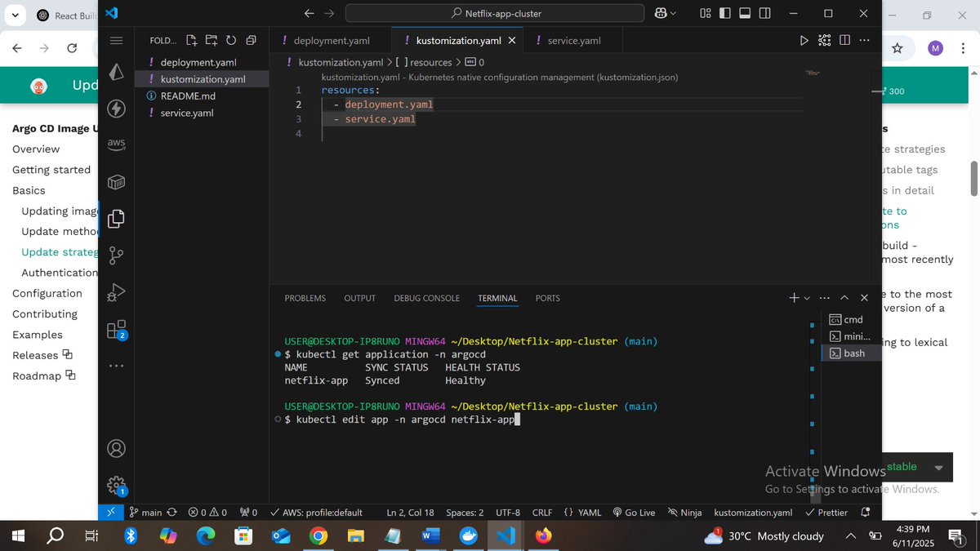Viewport: 980px width, 551px height.
Task: Add a new terminal with the plus button
Action: point(793,298)
